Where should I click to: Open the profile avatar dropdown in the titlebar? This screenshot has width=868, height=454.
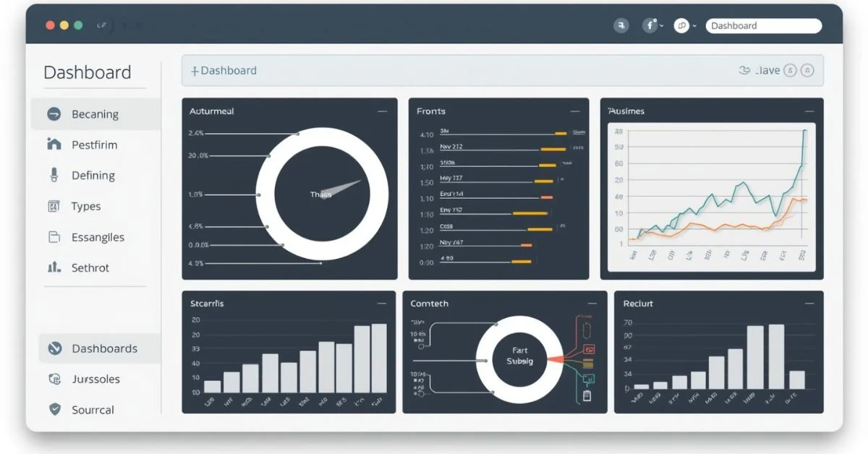(x=650, y=25)
